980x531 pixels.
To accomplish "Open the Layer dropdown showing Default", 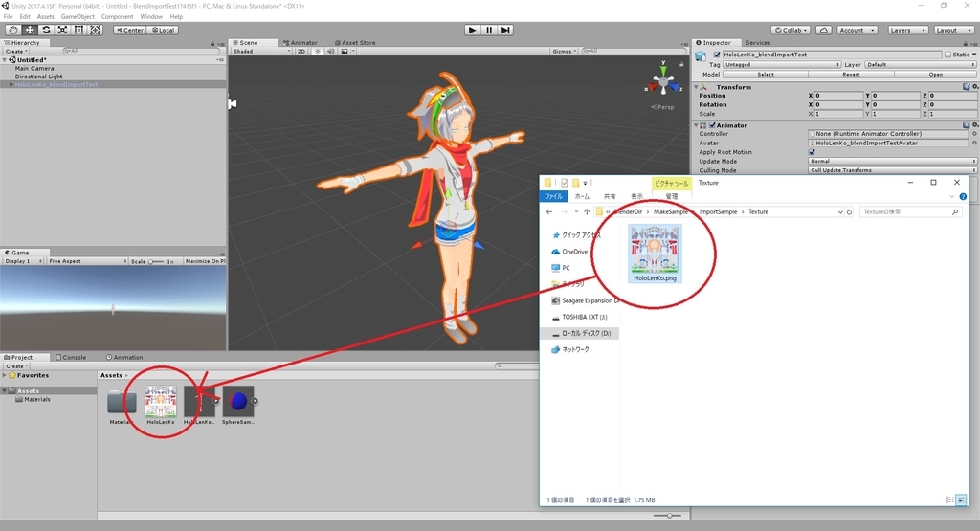I will click(x=920, y=64).
